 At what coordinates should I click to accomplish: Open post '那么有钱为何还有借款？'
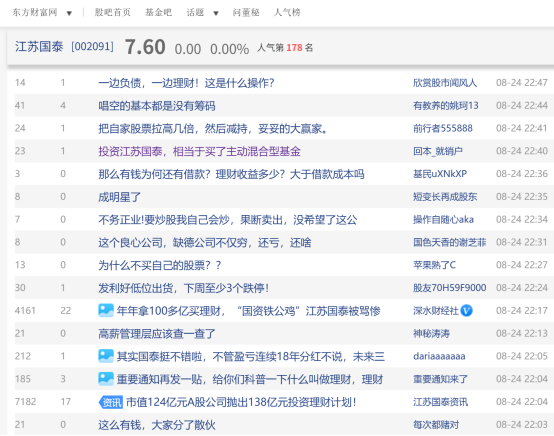pos(231,174)
